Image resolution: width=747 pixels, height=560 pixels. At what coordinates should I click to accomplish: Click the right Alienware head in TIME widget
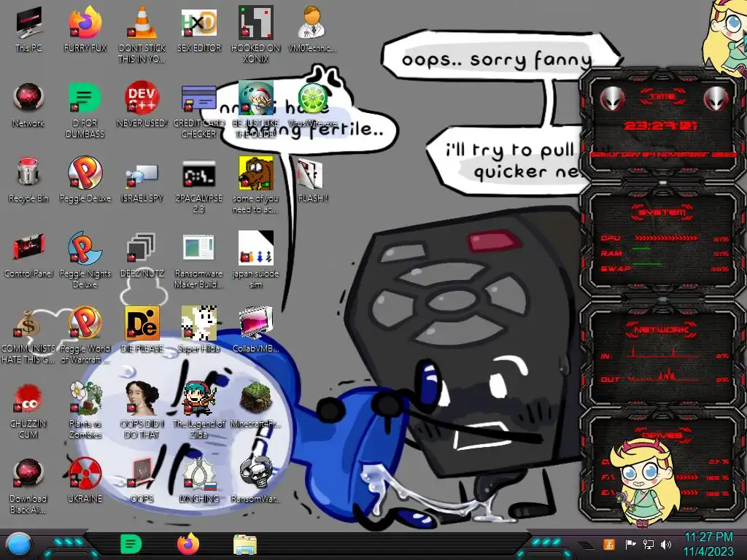tap(716, 99)
